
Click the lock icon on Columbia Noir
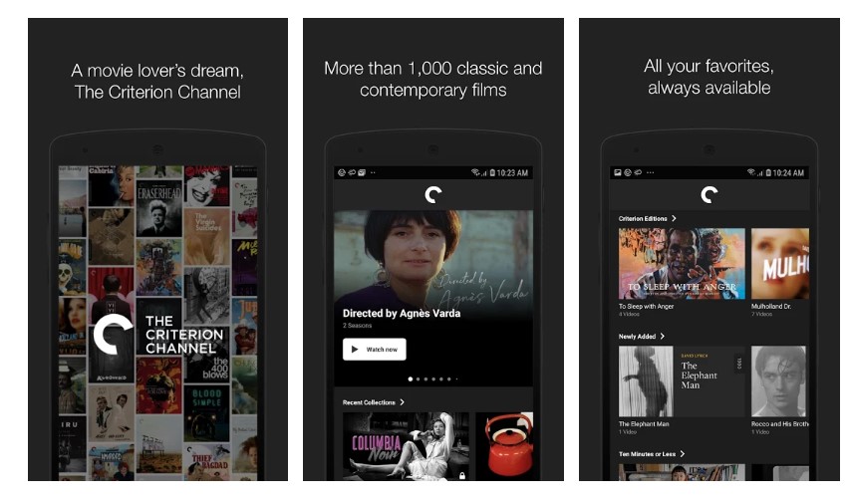461,475
